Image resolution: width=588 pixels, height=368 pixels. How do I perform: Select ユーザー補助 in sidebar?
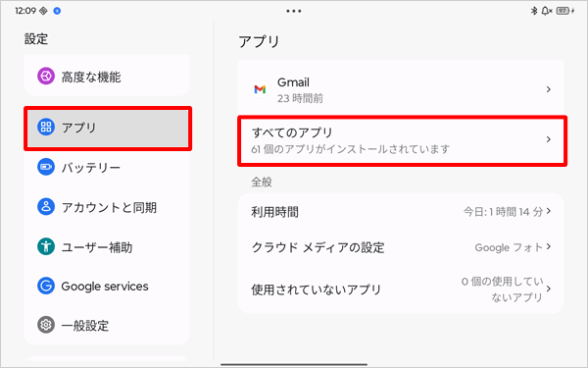tap(107, 246)
